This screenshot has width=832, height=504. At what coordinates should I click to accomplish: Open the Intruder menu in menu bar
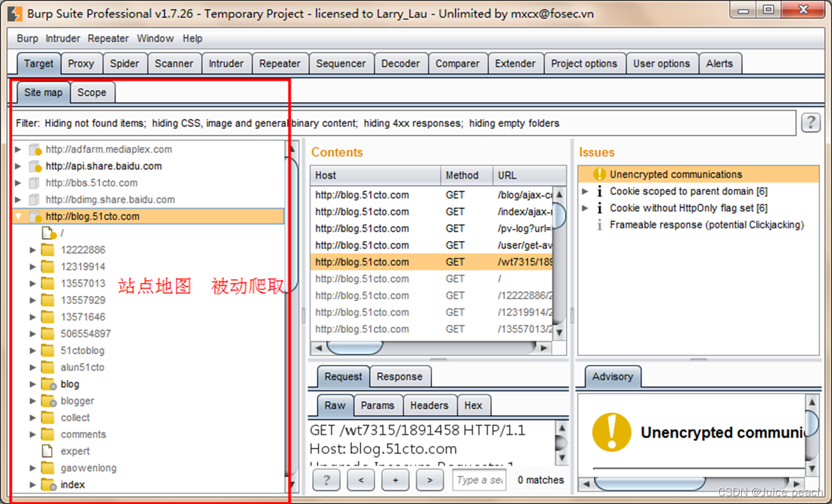coord(63,38)
